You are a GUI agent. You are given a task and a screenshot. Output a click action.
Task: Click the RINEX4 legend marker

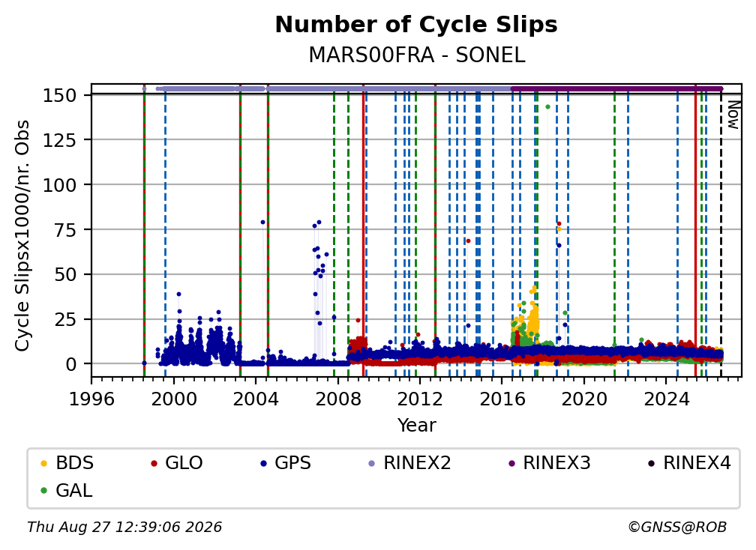point(651,463)
